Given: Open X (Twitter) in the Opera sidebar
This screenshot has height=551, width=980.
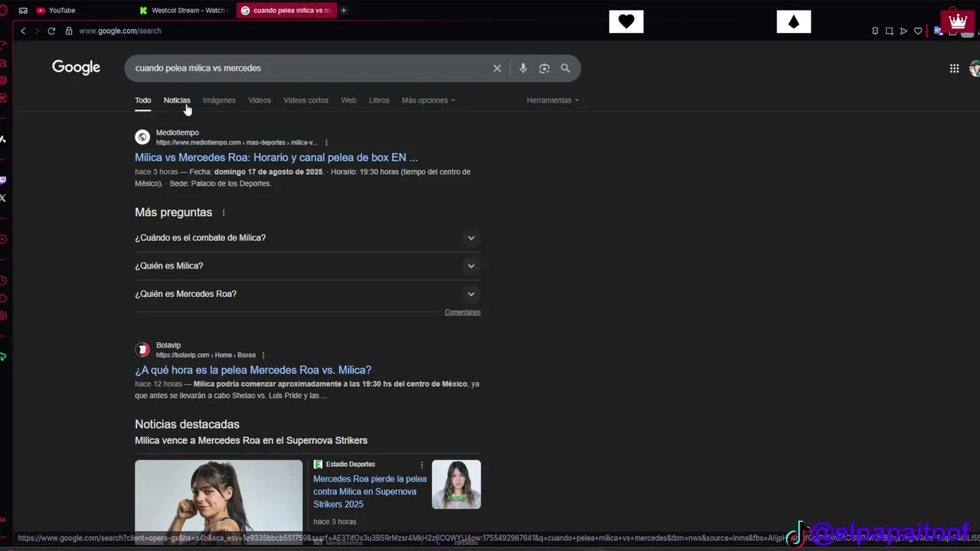Looking at the screenshot, I should [3, 198].
